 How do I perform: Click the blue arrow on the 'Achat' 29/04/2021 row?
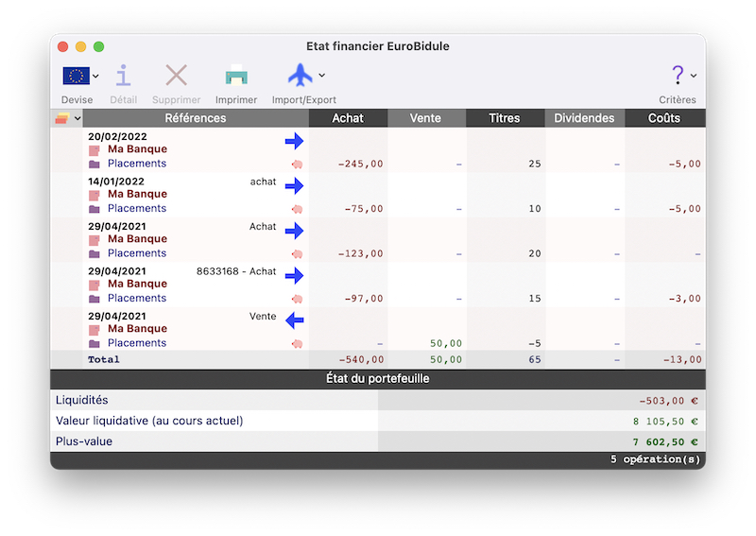294,231
